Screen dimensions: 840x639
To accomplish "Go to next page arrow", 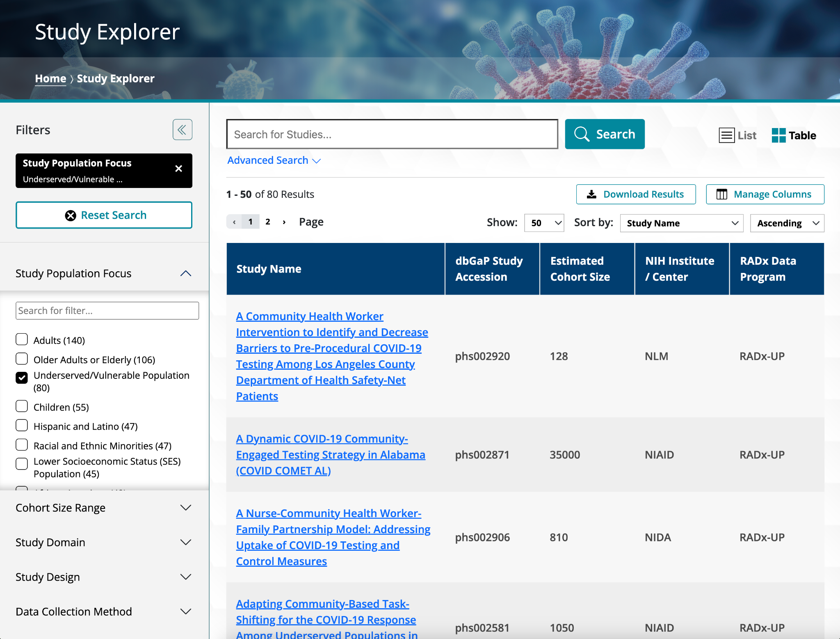I will [284, 222].
